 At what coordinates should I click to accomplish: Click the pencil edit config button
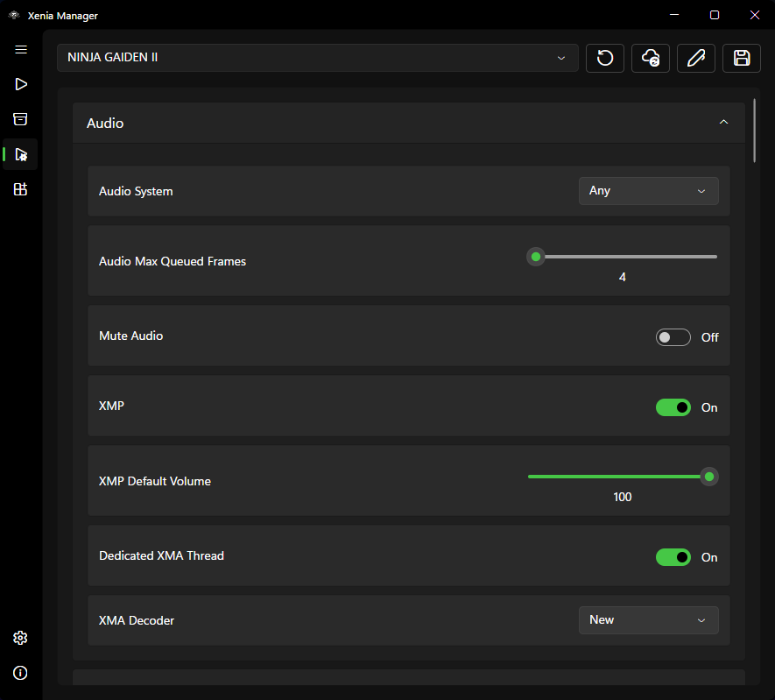(x=696, y=59)
